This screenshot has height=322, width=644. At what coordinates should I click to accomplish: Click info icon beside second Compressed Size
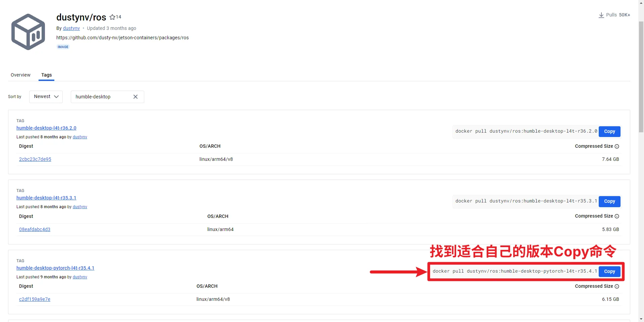pyautogui.click(x=617, y=216)
